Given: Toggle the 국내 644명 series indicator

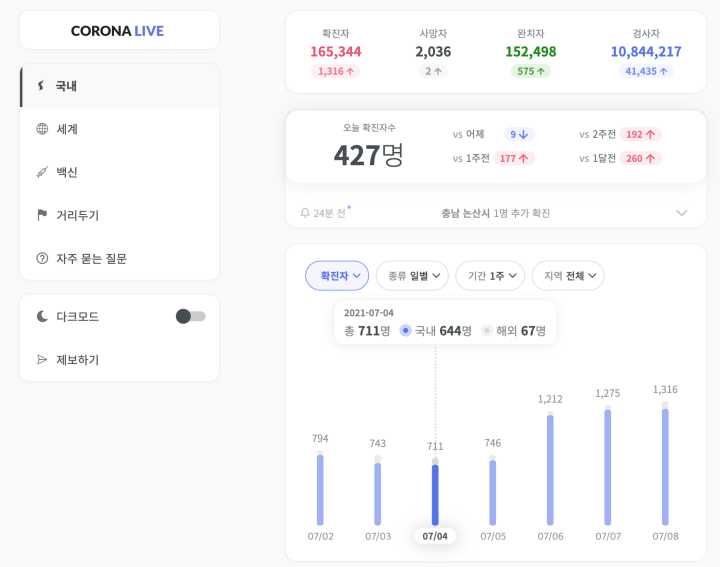Looking at the screenshot, I should [x=405, y=331].
